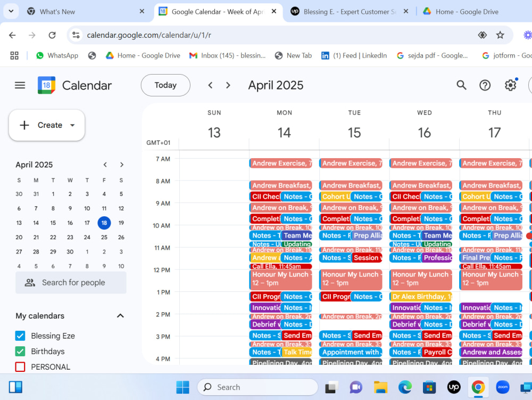Show next month in mini calendar

point(122,165)
